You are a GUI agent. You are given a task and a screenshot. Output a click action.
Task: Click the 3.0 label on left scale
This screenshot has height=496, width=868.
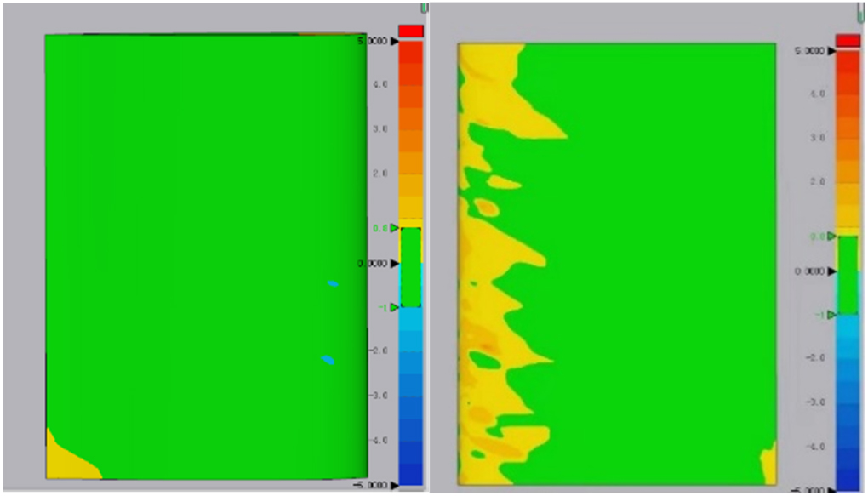(380, 129)
